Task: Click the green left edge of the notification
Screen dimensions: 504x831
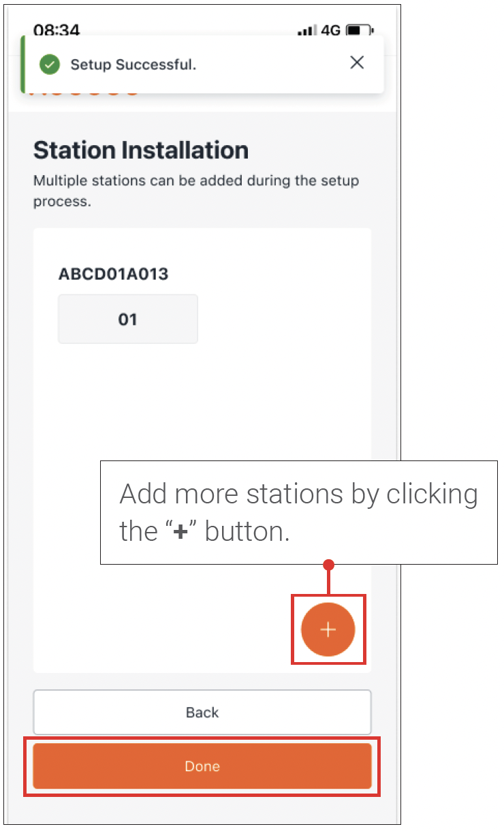Action: click(x=23, y=64)
